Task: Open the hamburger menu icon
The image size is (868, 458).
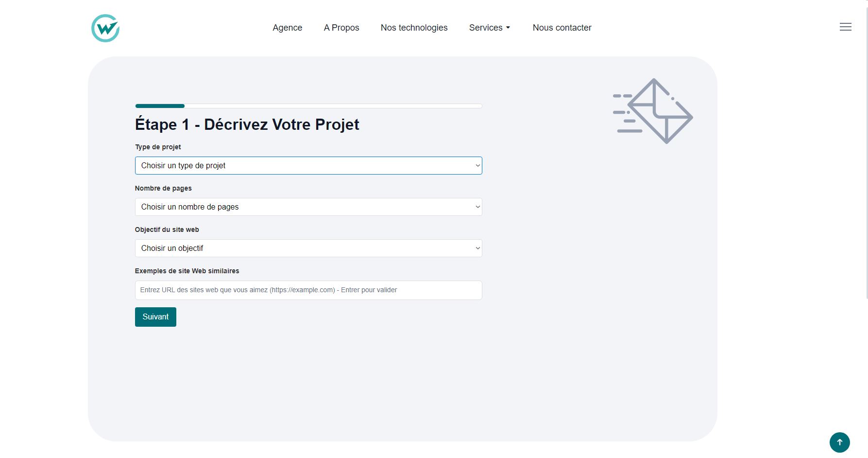Action: (845, 27)
